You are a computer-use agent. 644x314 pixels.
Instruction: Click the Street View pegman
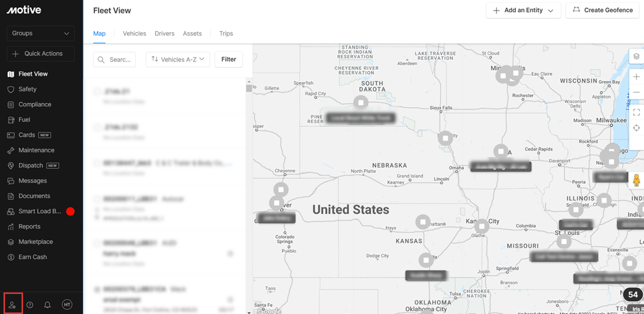[x=636, y=181]
